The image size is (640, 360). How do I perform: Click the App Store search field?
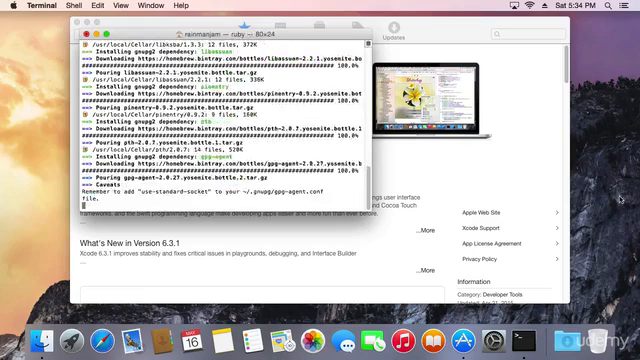(528, 34)
